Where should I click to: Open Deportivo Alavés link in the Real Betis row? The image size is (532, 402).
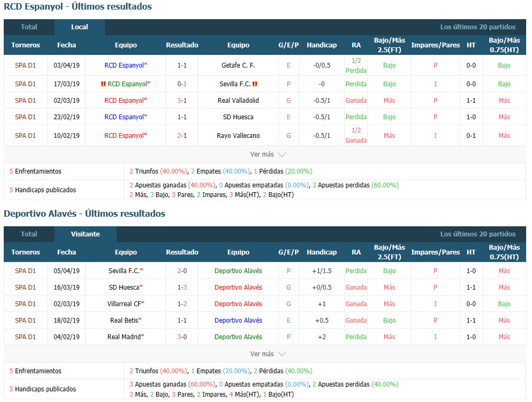(x=238, y=321)
